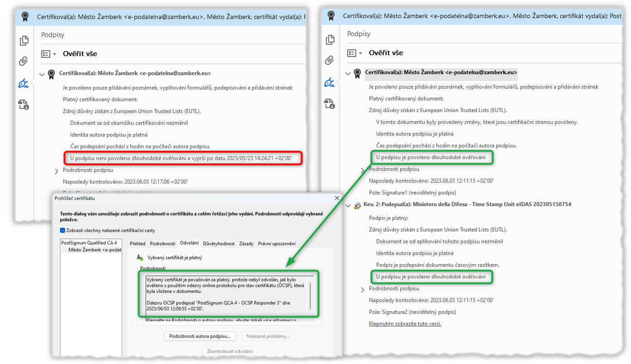The width and height of the screenshot is (631, 364).
Task: Click the 'Nalezené problémy...' button
Action: pyautogui.click(x=268, y=336)
